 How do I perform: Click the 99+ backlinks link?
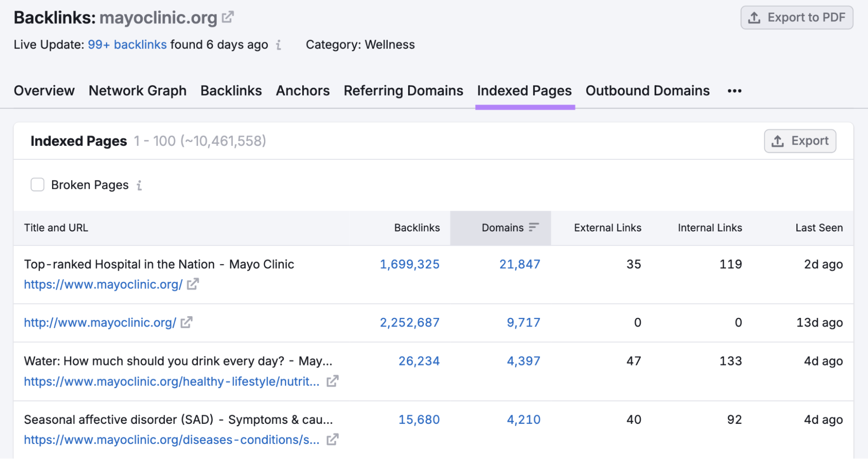[127, 44]
